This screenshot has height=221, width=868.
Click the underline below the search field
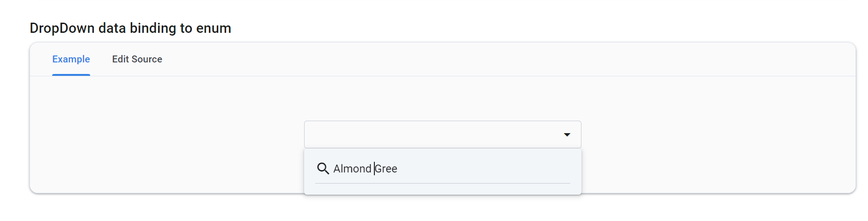442,183
